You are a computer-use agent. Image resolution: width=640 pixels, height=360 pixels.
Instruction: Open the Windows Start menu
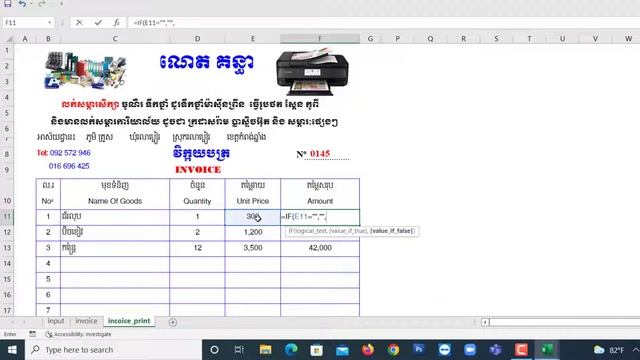coord(12,350)
